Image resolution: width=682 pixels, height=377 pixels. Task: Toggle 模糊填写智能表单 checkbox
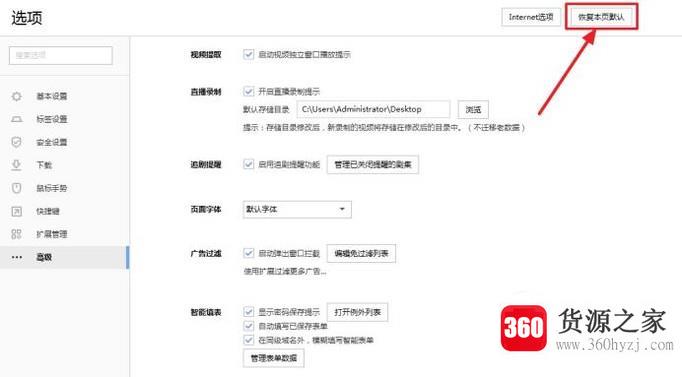pyautogui.click(x=248, y=340)
